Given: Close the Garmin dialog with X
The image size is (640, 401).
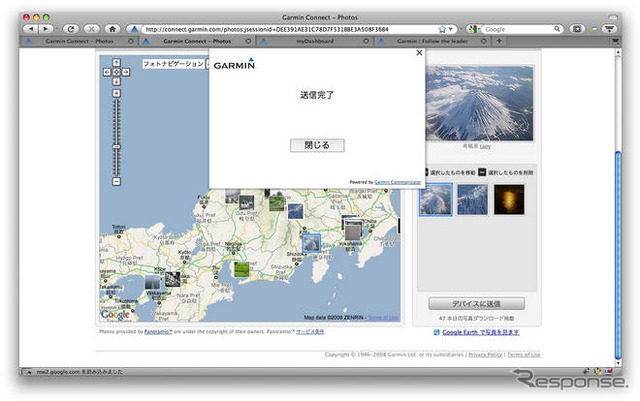Looking at the screenshot, I should (419, 53).
